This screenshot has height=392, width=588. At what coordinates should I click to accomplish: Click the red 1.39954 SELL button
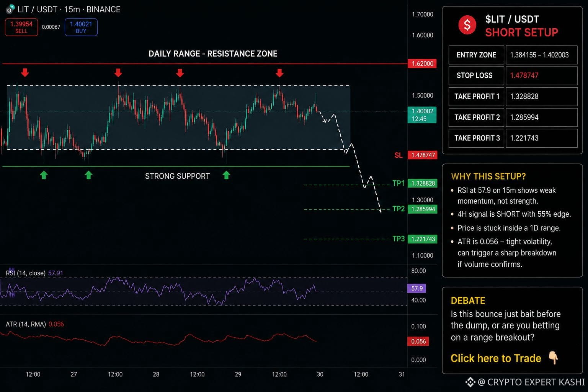(x=21, y=27)
